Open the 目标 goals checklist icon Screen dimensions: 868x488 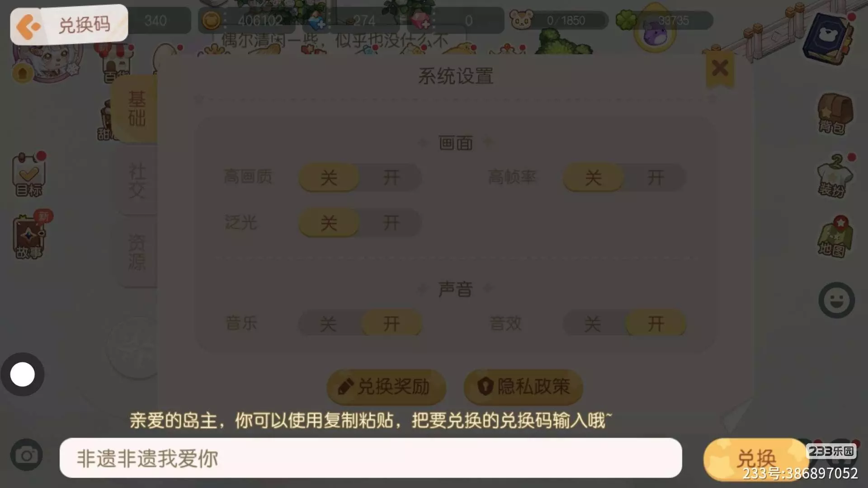click(29, 175)
